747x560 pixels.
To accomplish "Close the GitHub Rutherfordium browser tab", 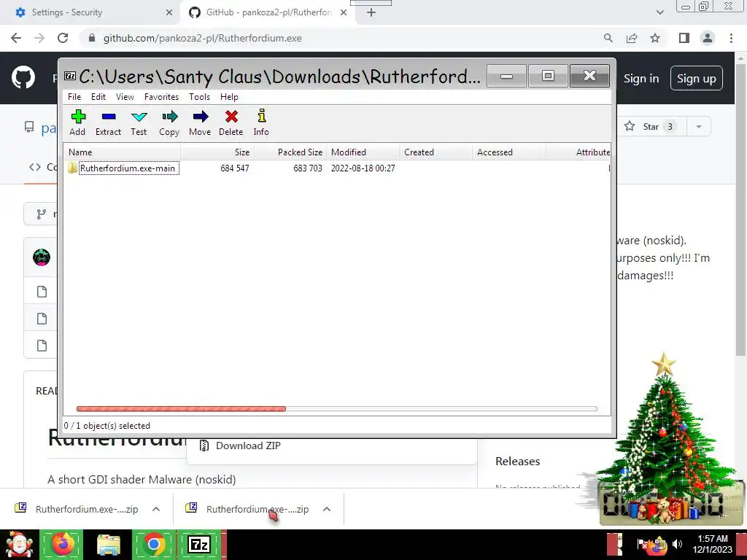I will pyautogui.click(x=344, y=12).
